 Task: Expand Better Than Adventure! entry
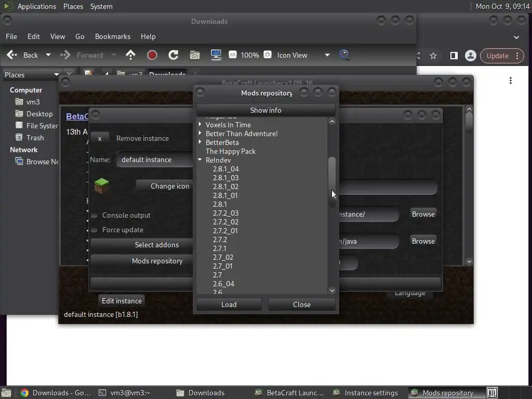coord(200,134)
